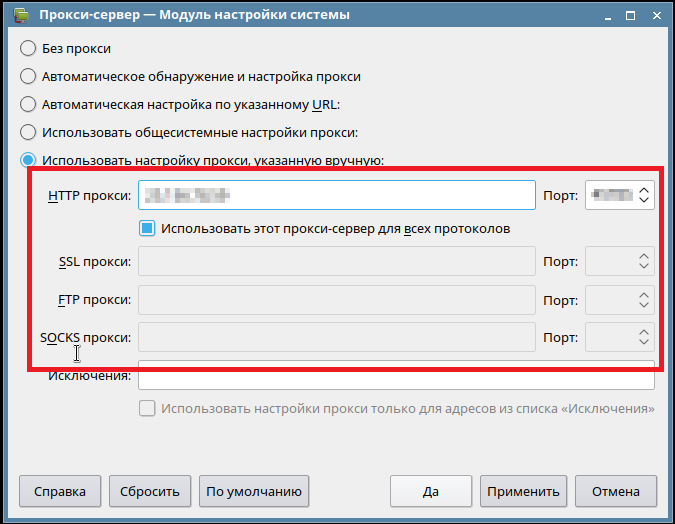Click the SOCKS proxy address field
This screenshot has height=524, width=675.
[337, 337]
